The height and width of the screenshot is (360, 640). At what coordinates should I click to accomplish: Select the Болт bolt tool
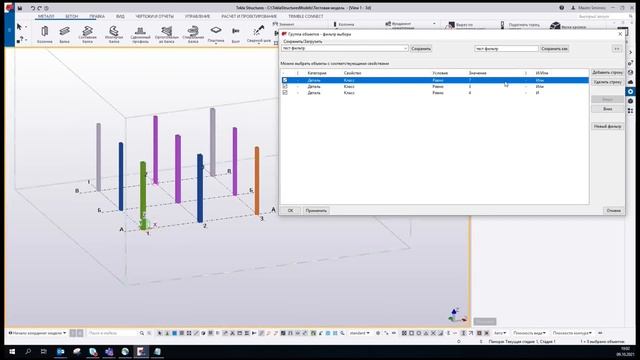pyautogui.click(x=236, y=34)
